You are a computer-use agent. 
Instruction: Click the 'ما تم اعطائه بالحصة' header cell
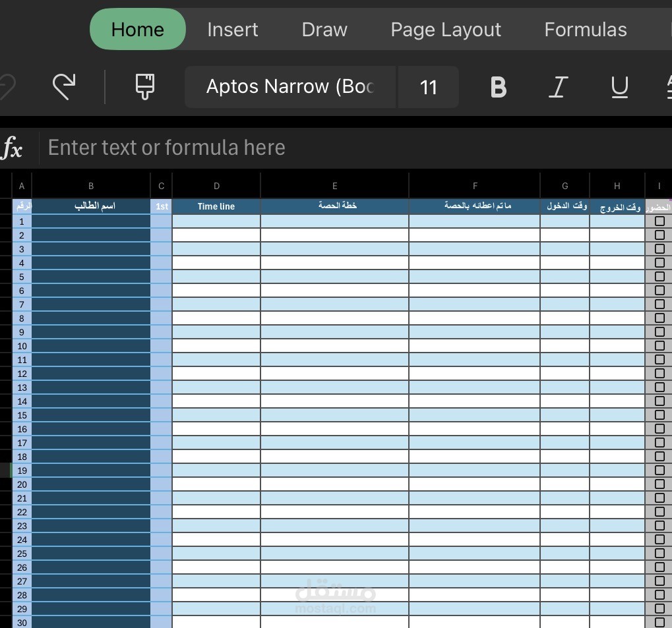point(475,206)
